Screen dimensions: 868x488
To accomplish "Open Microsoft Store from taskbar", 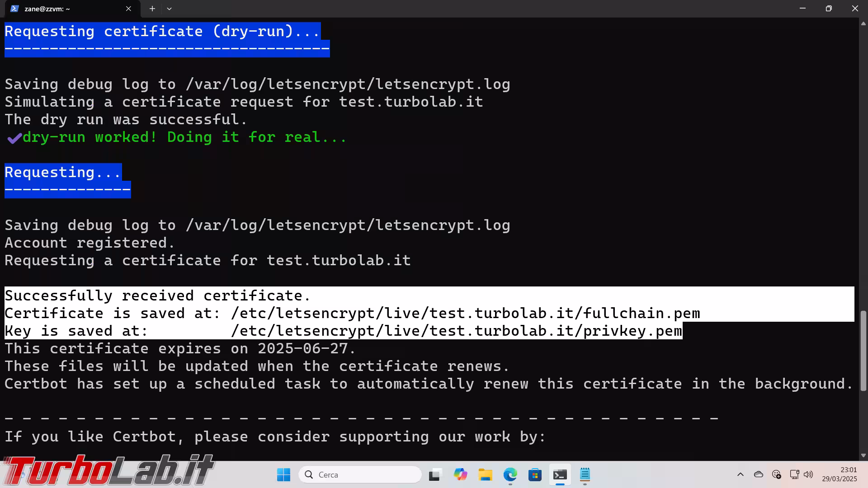I will pos(535,475).
